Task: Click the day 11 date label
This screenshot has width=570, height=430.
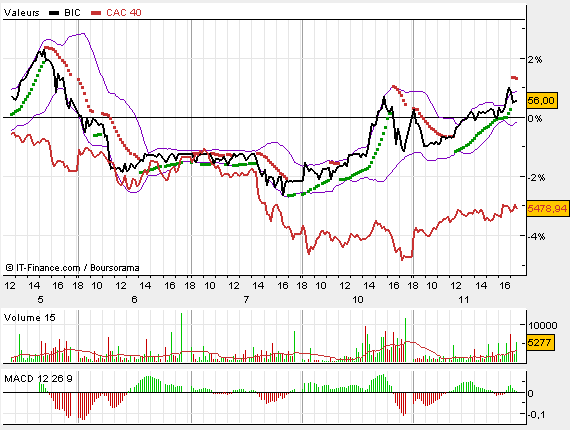Action: pyautogui.click(x=463, y=300)
